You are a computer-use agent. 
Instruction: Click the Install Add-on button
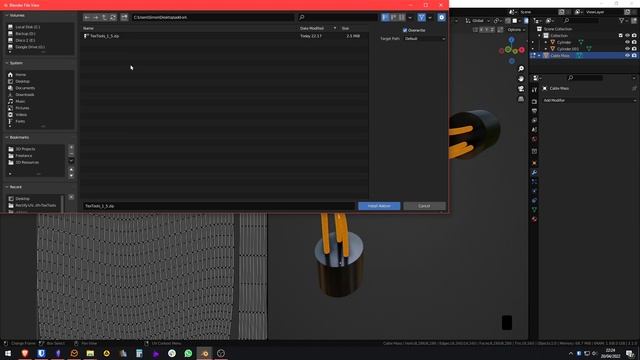(379, 206)
